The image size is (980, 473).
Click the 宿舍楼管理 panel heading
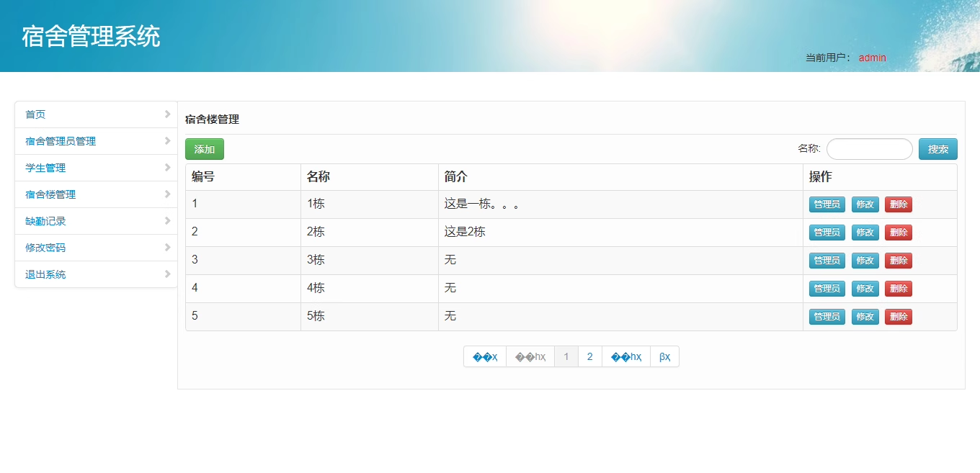[x=212, y=120]
